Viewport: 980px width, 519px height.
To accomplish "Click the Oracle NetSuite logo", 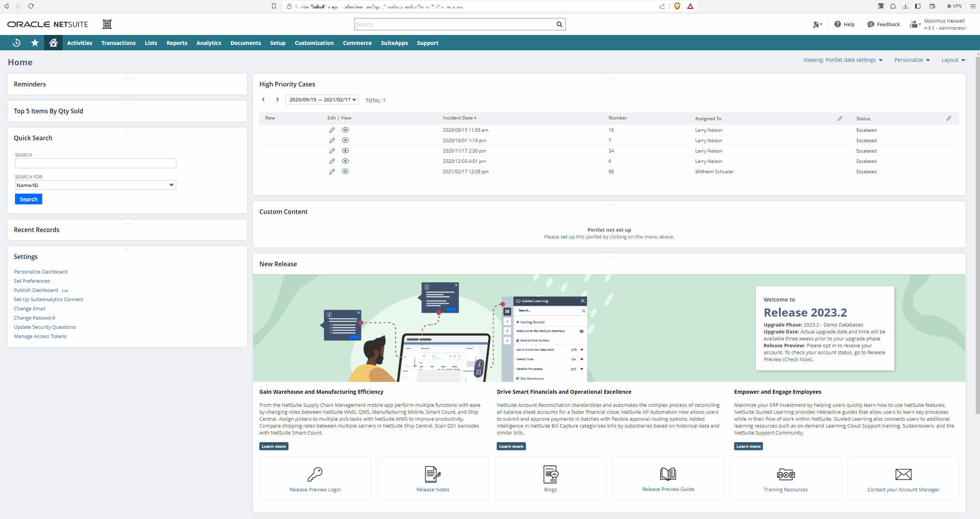I will [x=48, y=25].
